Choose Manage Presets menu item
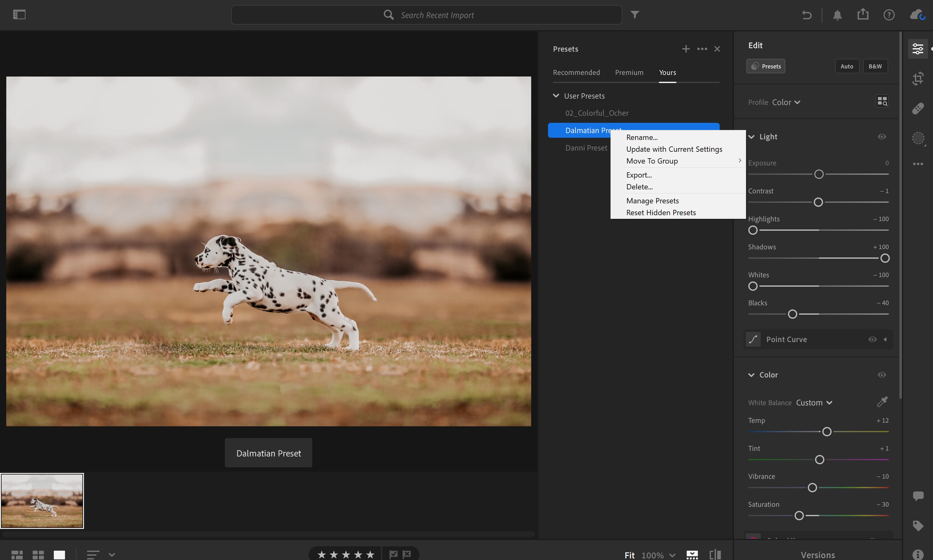The width and height of the screenshot is (933, 560). click(678, 201)
